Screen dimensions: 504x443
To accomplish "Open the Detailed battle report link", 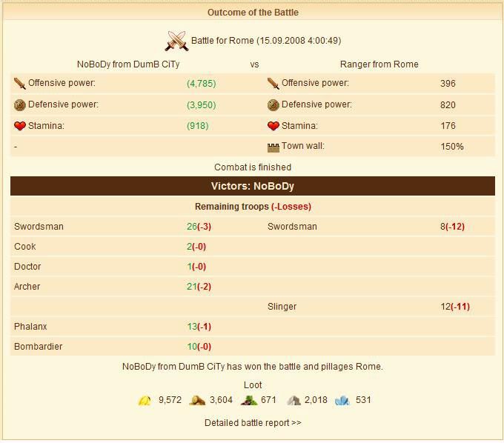I will coord(253,423).
